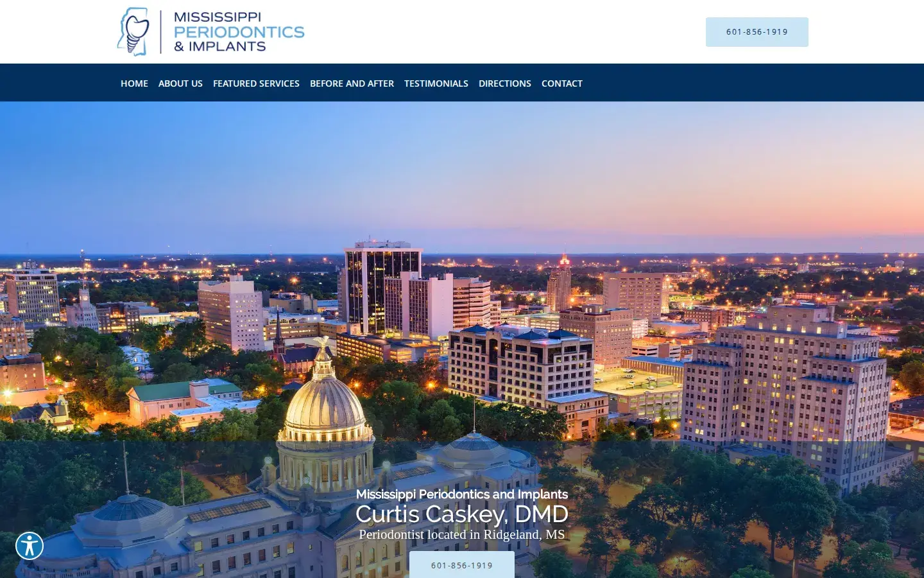Click the Curtis Caskey, DMD heading

pos(462,514)
